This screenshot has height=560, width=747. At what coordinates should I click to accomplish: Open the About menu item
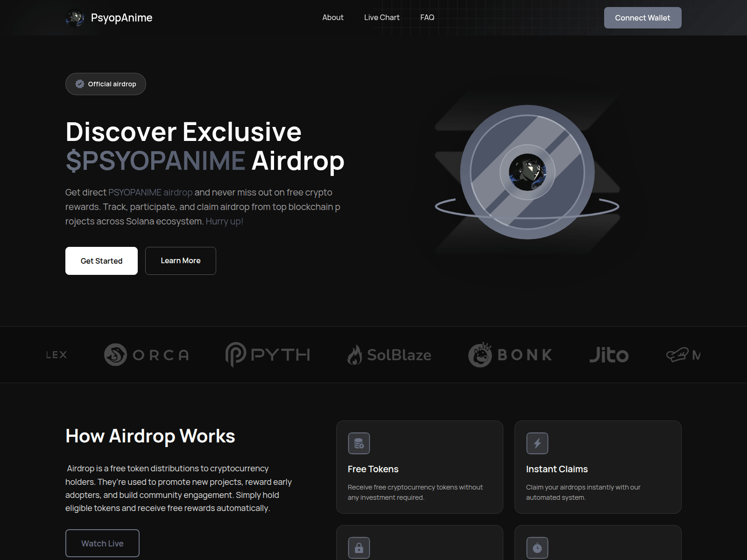(x=333, y=17)
